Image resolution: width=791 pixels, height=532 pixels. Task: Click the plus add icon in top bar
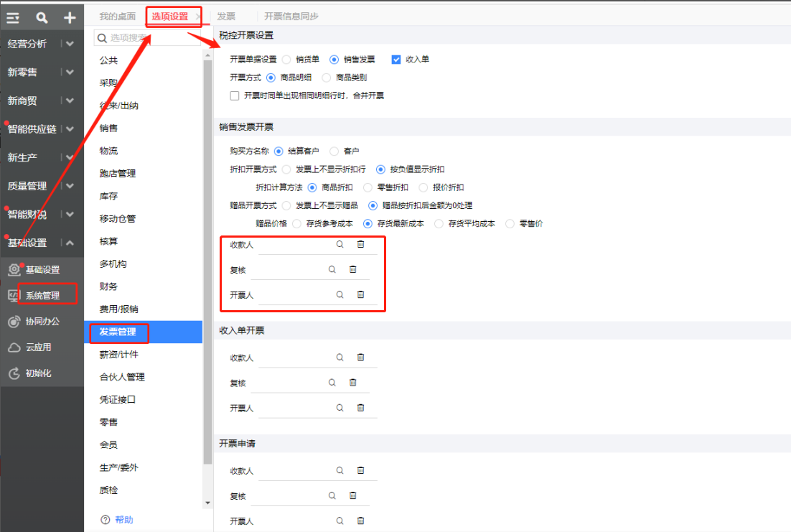click(x=69, y=17)
